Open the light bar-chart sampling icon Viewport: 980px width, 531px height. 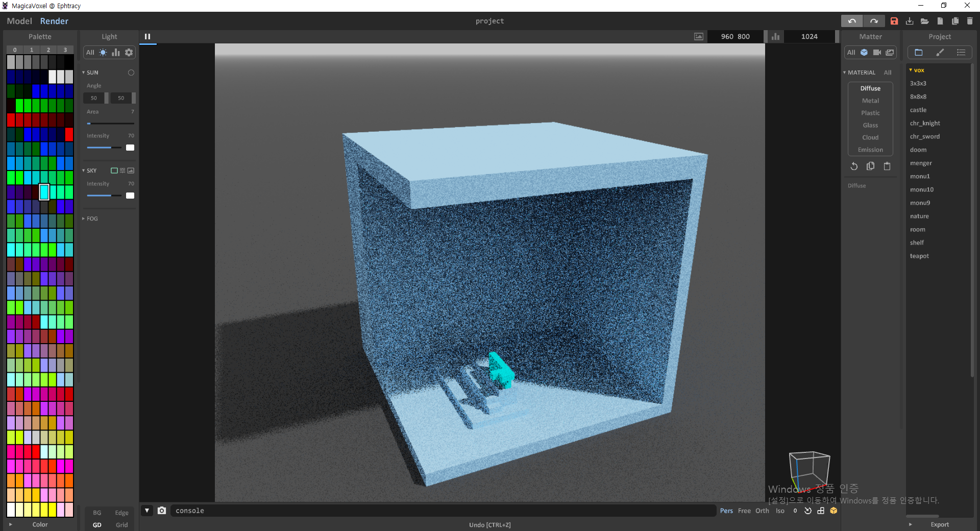point(116,52)
